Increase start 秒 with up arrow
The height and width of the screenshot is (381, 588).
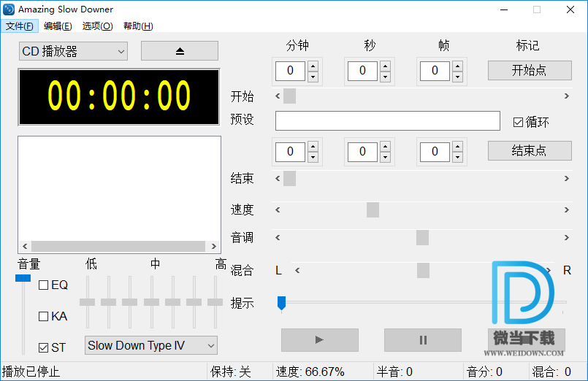[x=385, y=66]
